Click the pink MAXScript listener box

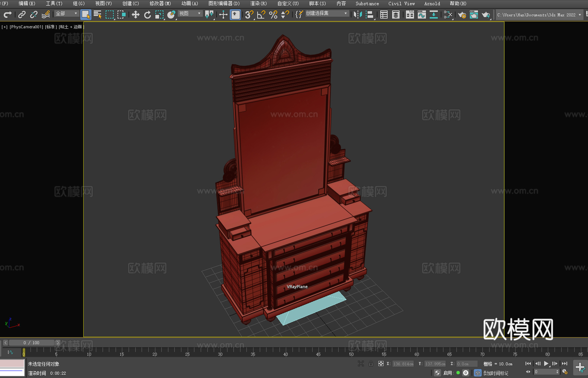(12, 364)
